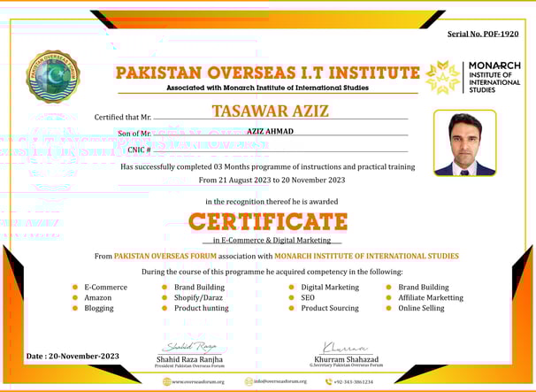Click the printed name Shahid Raza Ranjha
Screen dimensions: 536x392
coord(189,359)
